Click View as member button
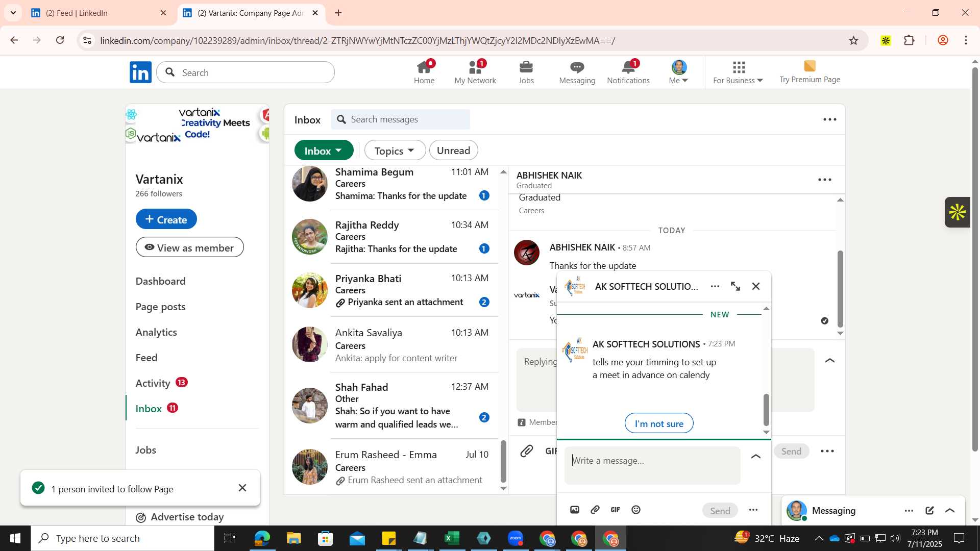 coord(189,247)
